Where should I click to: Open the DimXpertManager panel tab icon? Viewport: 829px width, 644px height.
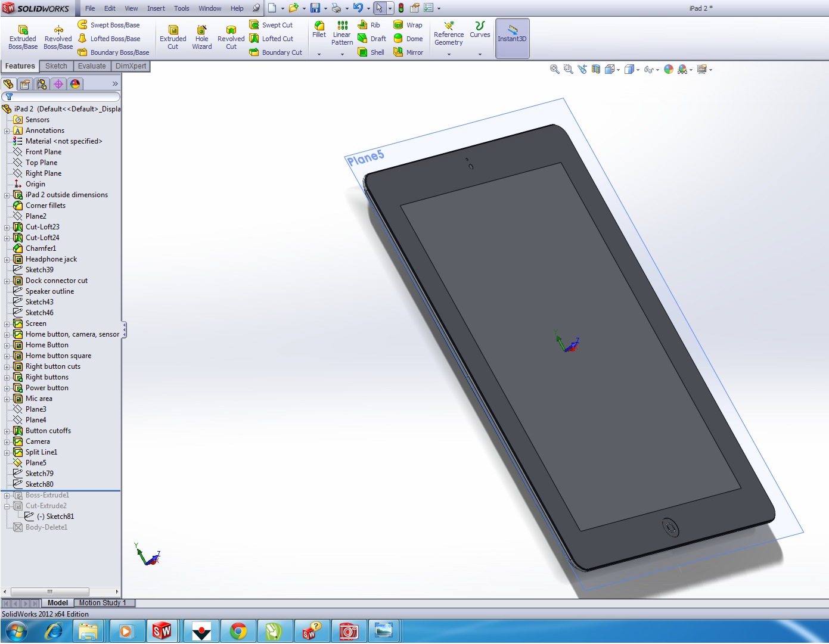(58, 84)
